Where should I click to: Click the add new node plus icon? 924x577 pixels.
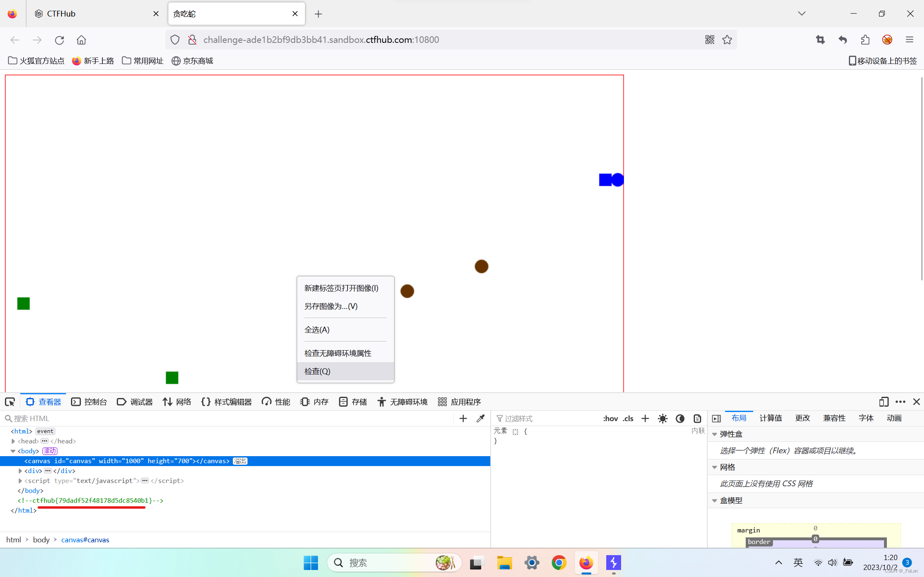463,419
